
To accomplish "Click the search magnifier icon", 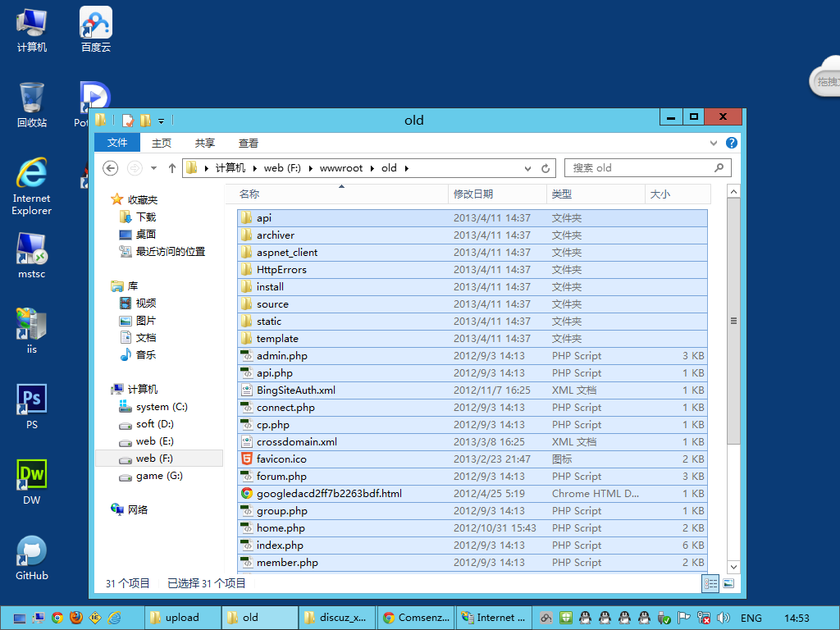I will [719, 167].
